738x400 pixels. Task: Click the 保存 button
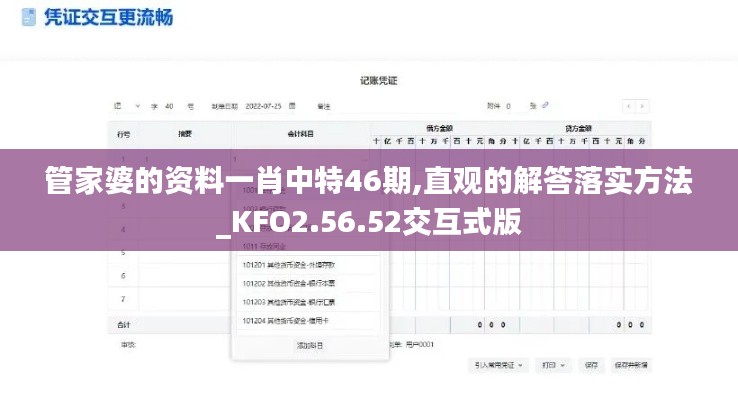pos(591,365)
